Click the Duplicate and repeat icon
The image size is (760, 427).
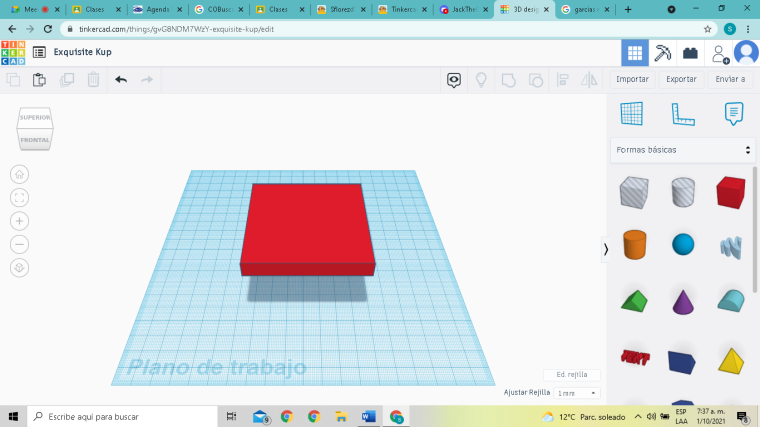click(x=66, y=79)
